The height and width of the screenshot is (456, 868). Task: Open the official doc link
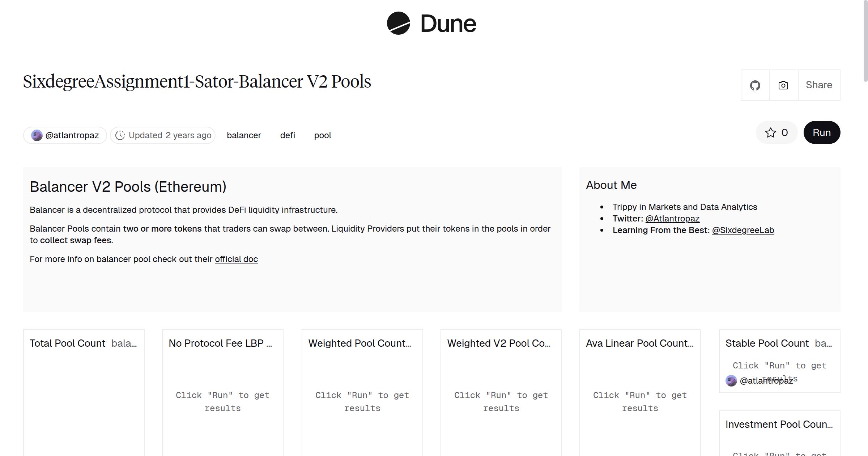coord(236,259)
